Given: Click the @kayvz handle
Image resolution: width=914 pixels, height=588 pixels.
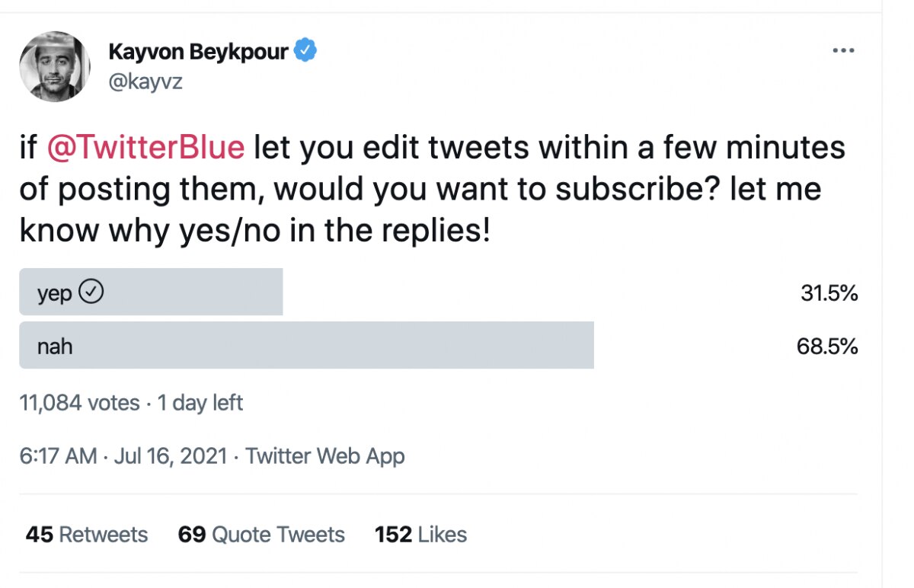Looking at the screenshot, I should tap(145, 81).
